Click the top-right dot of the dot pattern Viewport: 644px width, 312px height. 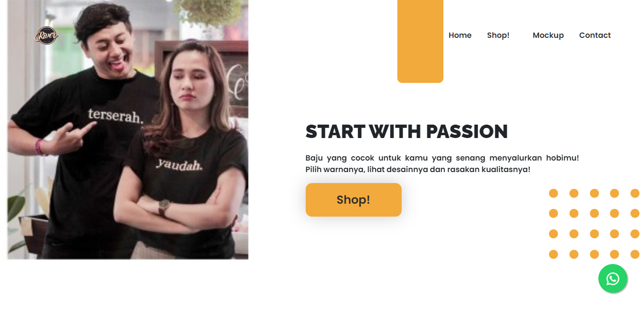click(635, 193)
